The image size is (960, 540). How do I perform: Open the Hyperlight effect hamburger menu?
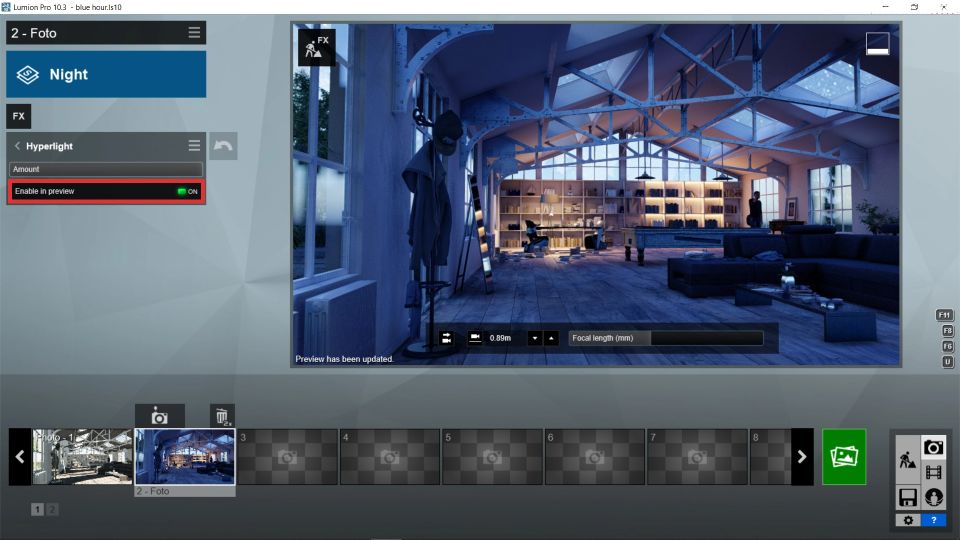click(x=194, y=146)
